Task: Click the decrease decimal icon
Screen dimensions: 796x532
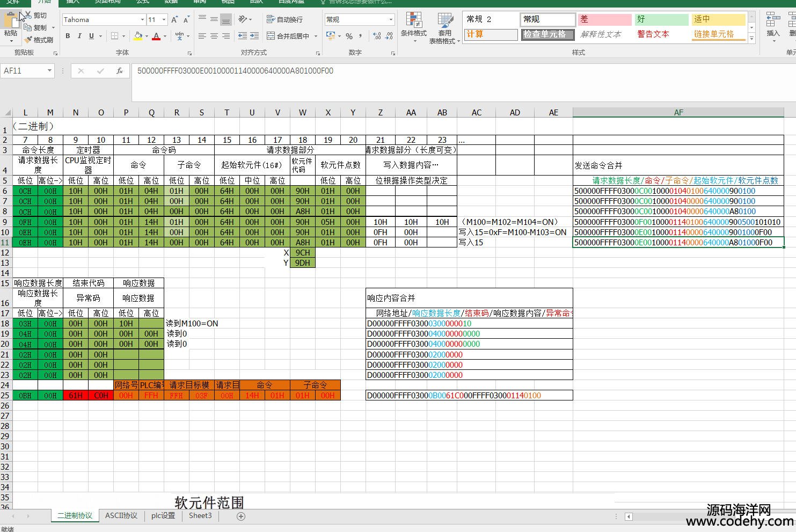Action: pyautogui.click(x=390, y=36)
